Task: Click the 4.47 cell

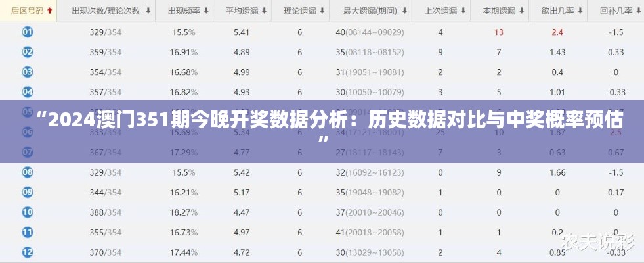Action: [x=242, y=212]
